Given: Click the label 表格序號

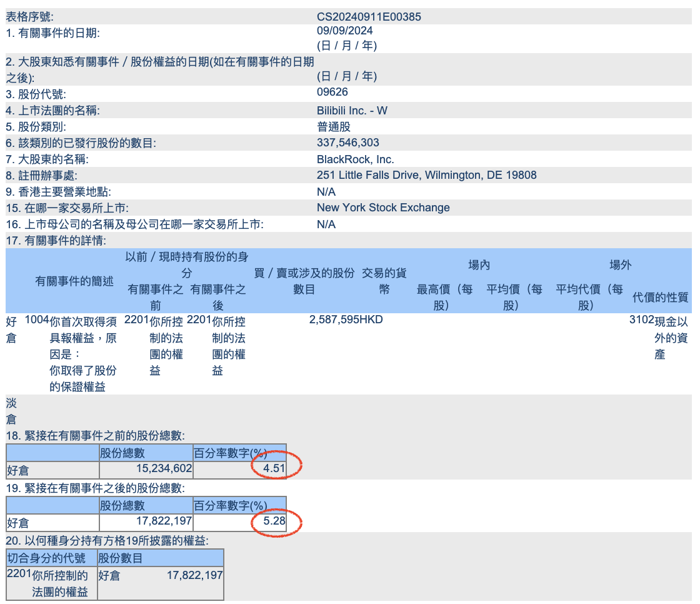Looking at the screenshot, I should click(x=29, y=17).
